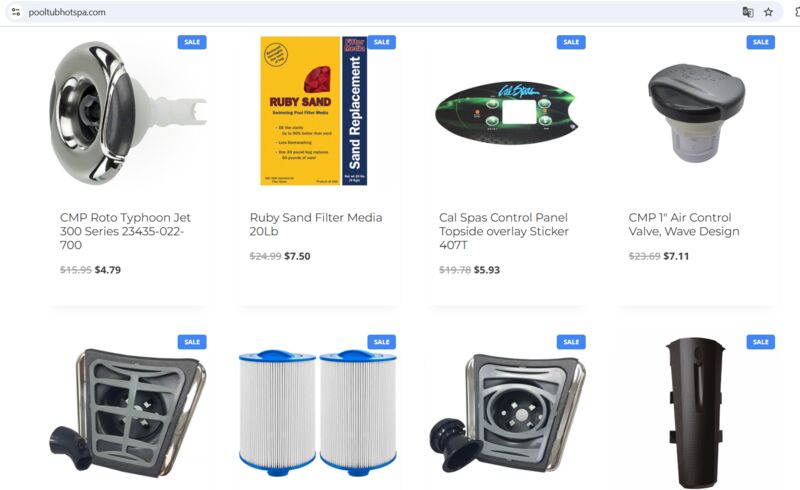Click the site information icon in address bar
This screenshot has width=800, height=490.
(16, 12)
